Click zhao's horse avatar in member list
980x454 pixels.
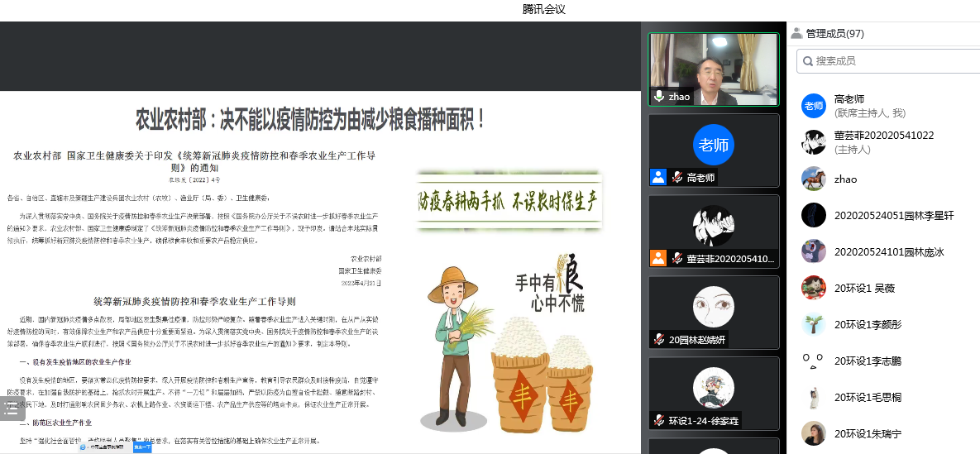click(814, 179)
